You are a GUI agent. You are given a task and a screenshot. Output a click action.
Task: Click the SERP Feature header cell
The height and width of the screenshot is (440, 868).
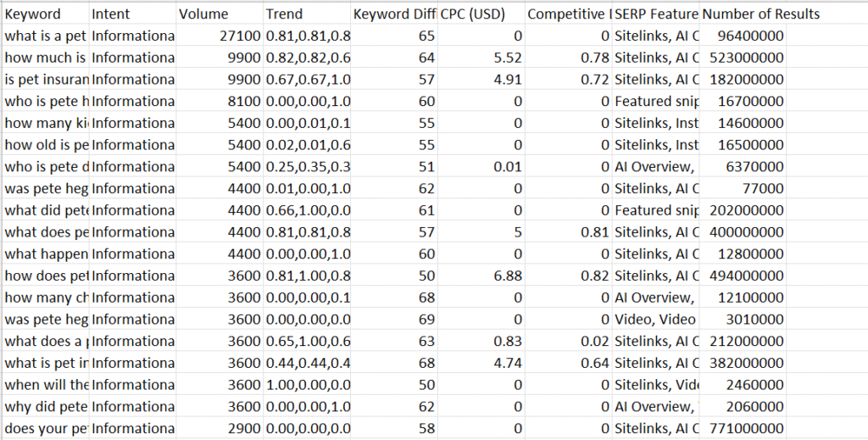tap(656, 14)
